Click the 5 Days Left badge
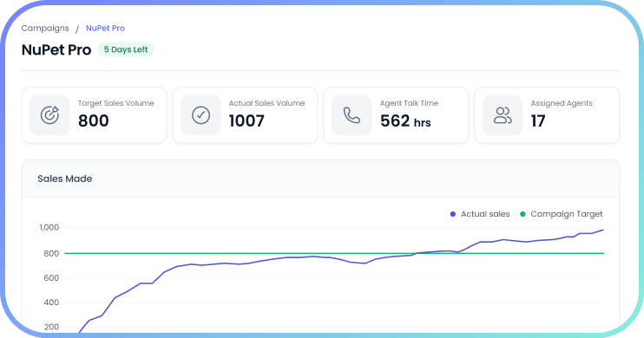The image size is (644, 338). 126,49
